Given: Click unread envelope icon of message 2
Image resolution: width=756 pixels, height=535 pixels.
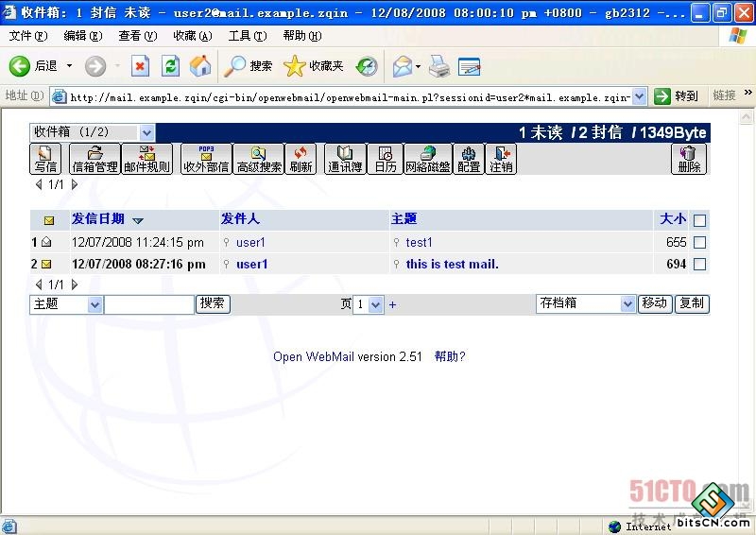Looking at the screenshot, I should coord(46,264).
